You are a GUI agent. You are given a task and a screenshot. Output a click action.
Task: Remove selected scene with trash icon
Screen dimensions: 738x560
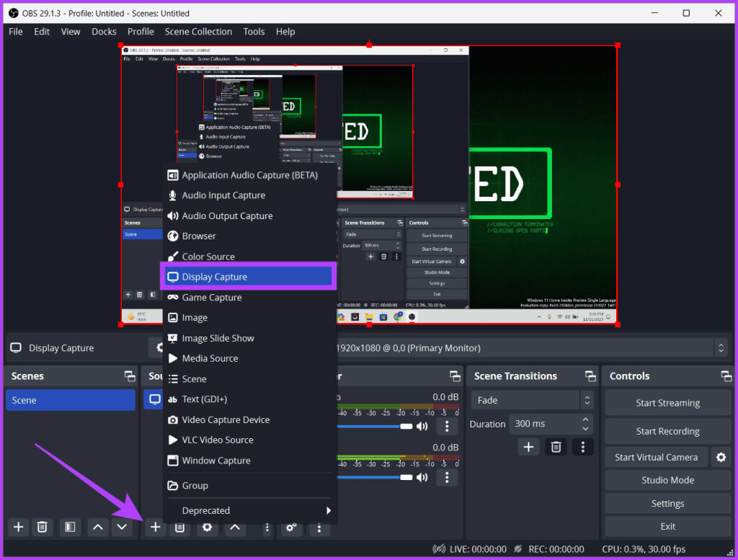pos(43,527)
